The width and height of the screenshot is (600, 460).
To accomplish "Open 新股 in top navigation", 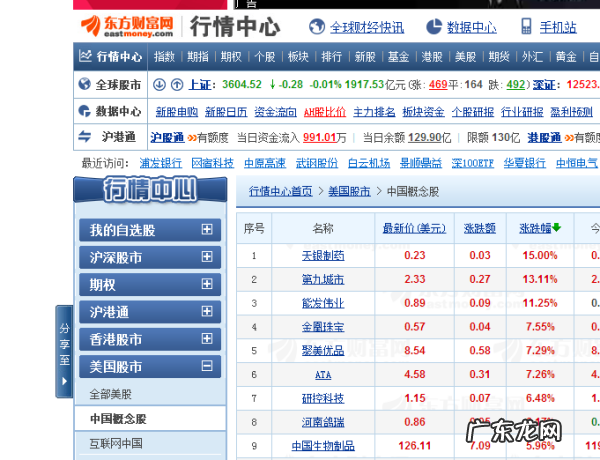I will 365,57.
